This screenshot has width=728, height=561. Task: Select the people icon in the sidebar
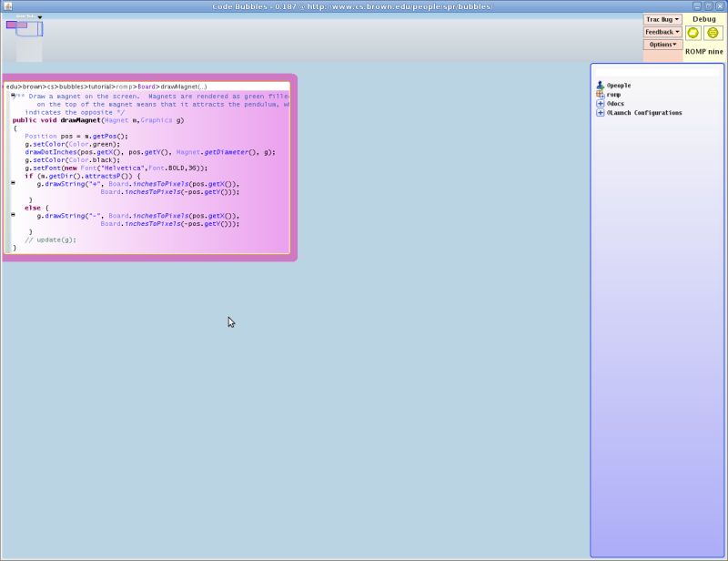pyautogui.click(x=598, y=85)
